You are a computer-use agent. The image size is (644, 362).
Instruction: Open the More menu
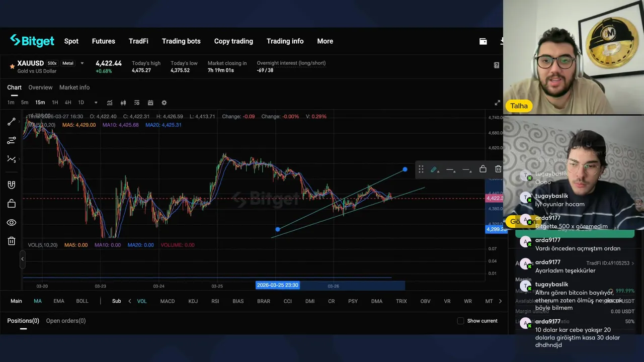click(325, 41)
